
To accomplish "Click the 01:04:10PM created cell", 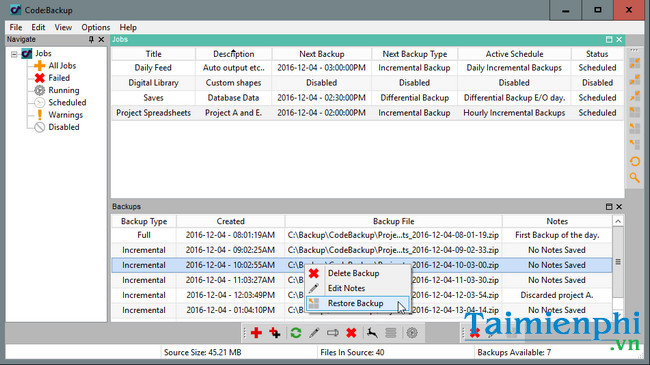I will point(230,310).
